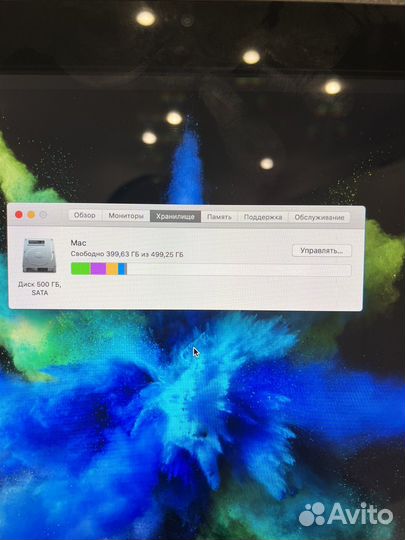The width and height of the screenshot is (405, 540).
Task: Click the purple segment of storage bar
Action: (x=98, y=269)
